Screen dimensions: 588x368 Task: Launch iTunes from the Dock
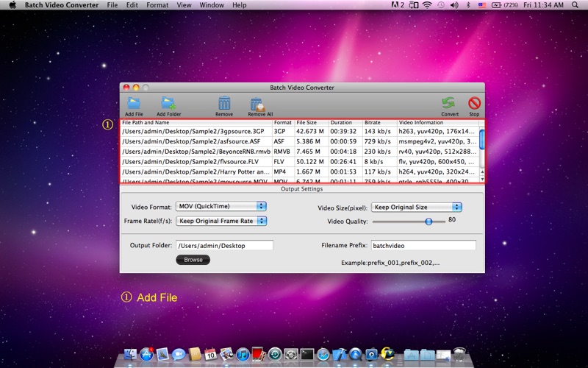click(x=243, y=354)
